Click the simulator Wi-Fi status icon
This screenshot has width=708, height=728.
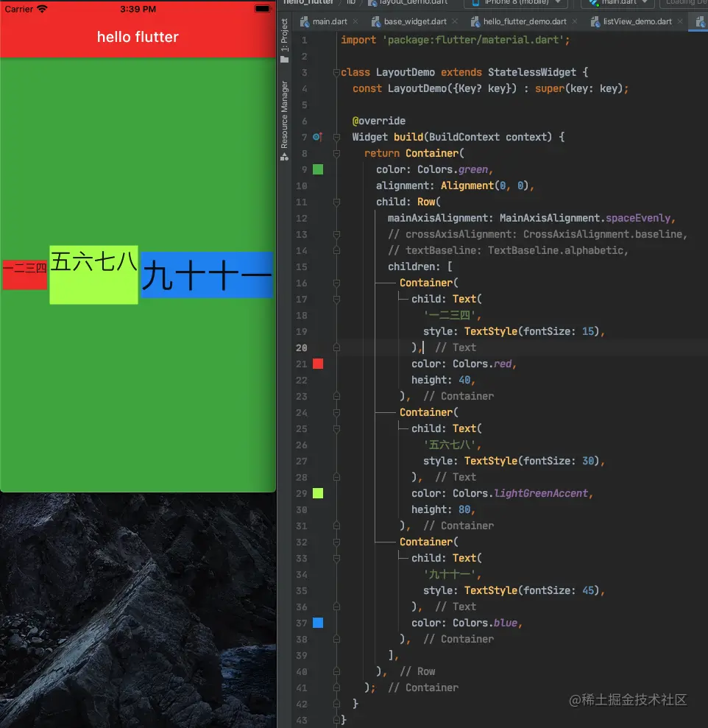click(42, 9)
